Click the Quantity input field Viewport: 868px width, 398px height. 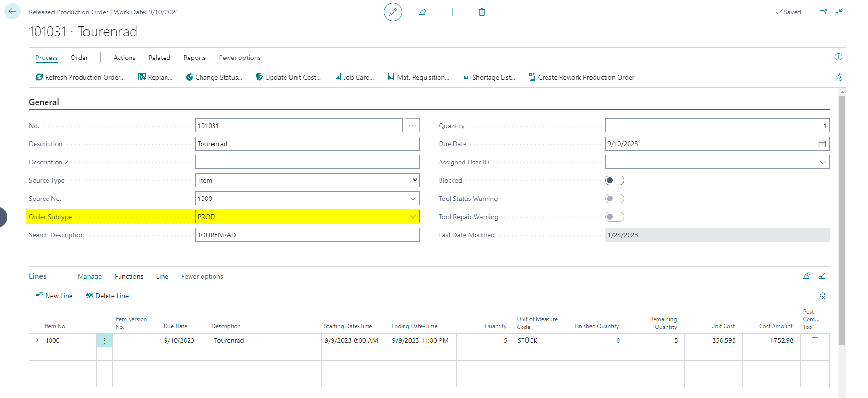(717, 126)
